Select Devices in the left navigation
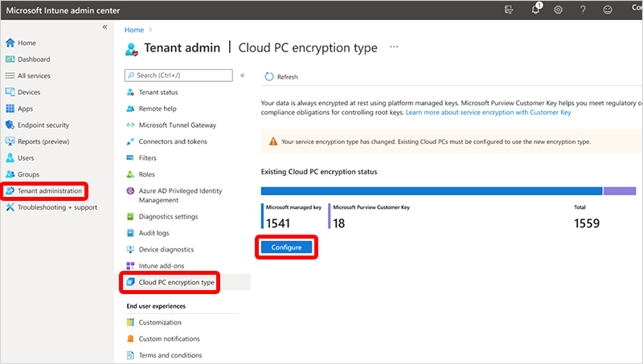Image resolution: width=643 pixels, height=364 pixels. click(x=29, y=92)
